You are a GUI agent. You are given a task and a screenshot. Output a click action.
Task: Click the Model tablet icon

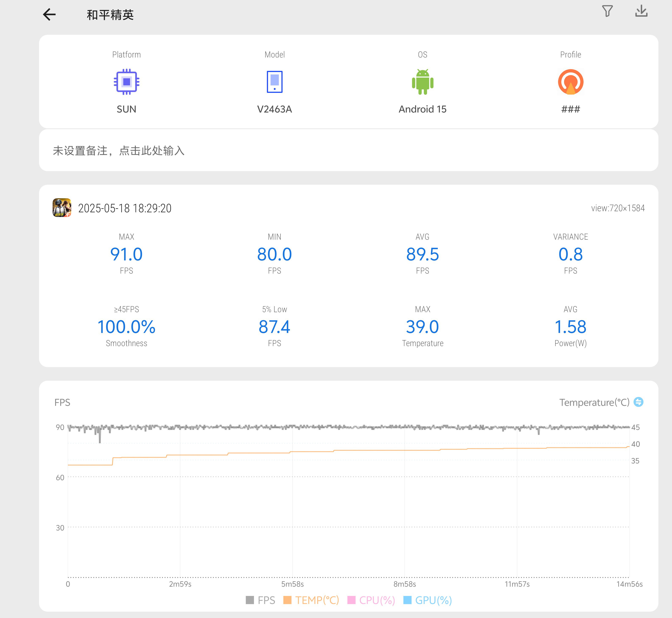pyautogui.click(x=275, y=82)
